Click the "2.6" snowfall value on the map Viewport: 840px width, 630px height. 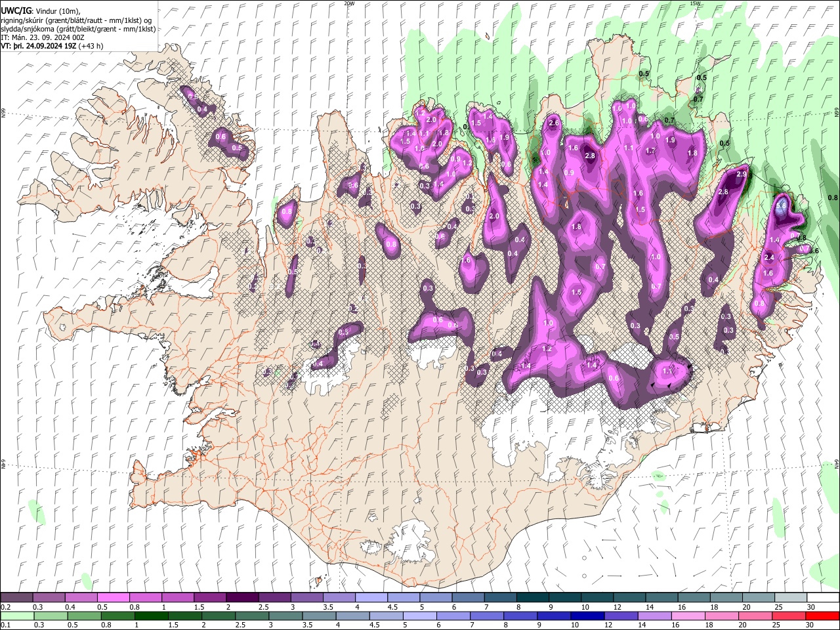click(553, 123)
